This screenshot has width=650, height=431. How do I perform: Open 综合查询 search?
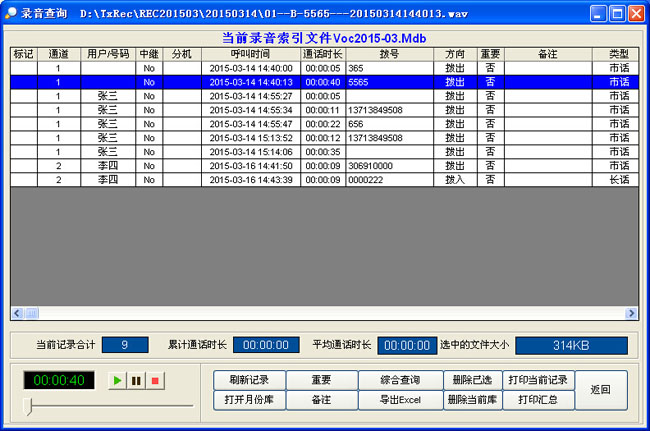(x=400, y=380)
